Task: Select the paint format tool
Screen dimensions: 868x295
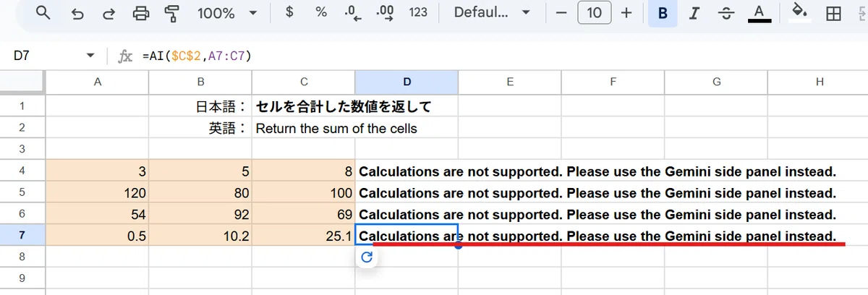Action: pos(173,12)
